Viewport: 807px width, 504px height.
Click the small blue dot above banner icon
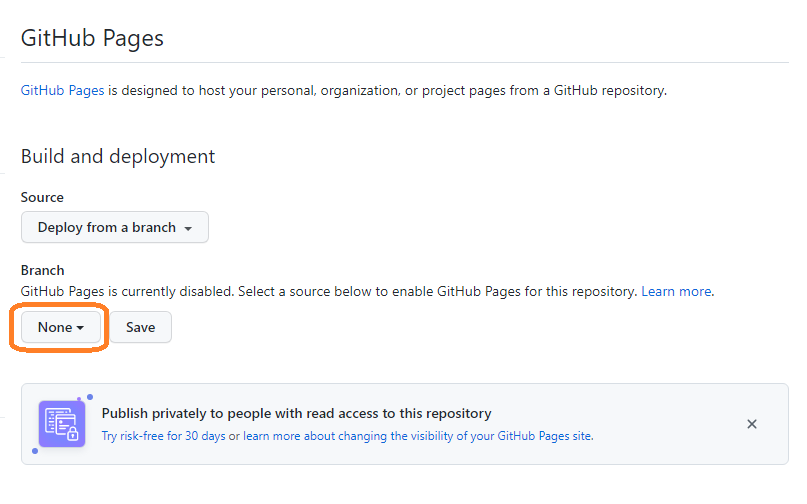point(90,397)
